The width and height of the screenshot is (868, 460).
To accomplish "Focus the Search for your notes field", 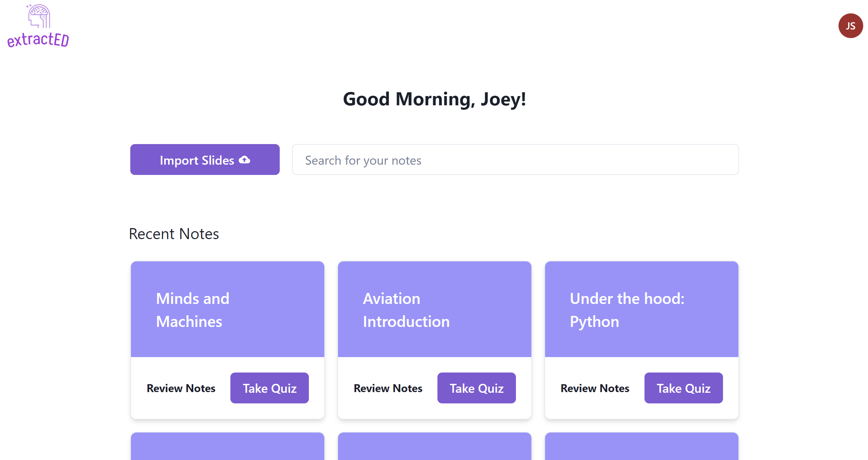I will [515, 160].
